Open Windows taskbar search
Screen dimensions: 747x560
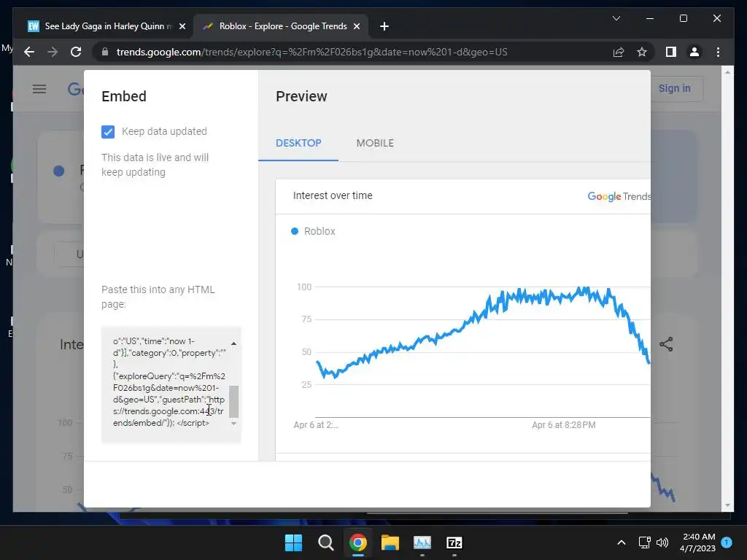(x=326, y=542)
